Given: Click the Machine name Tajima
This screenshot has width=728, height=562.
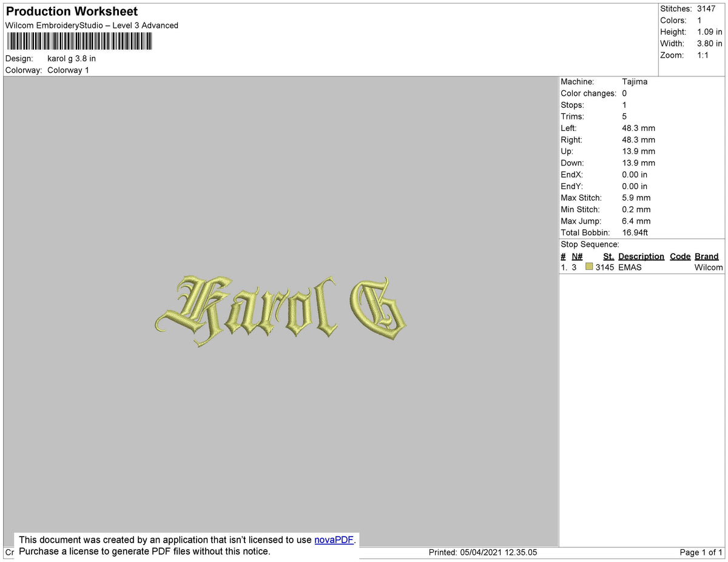Looking at the screenshot, I should pyautogui.click(x=635, y=81).
